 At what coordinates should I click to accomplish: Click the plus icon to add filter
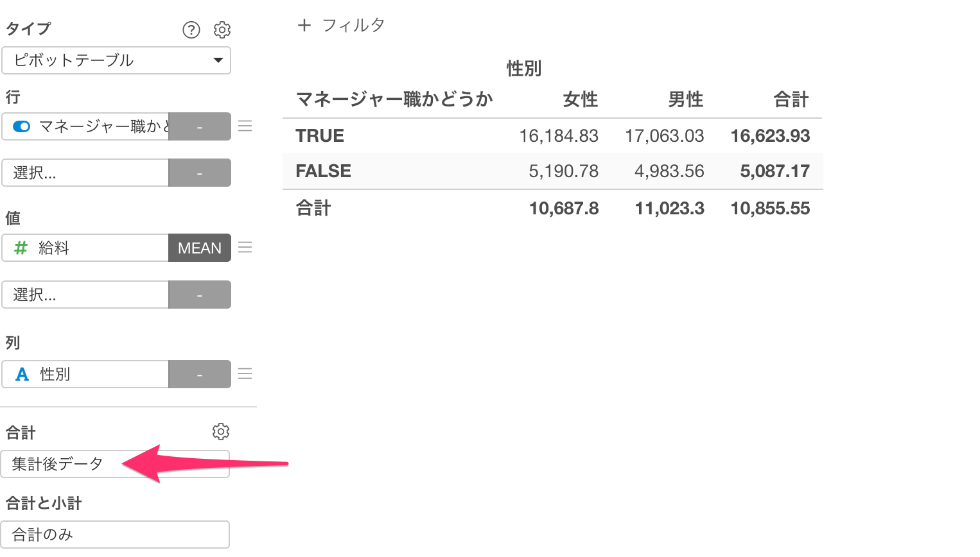(x=304, y=25)
